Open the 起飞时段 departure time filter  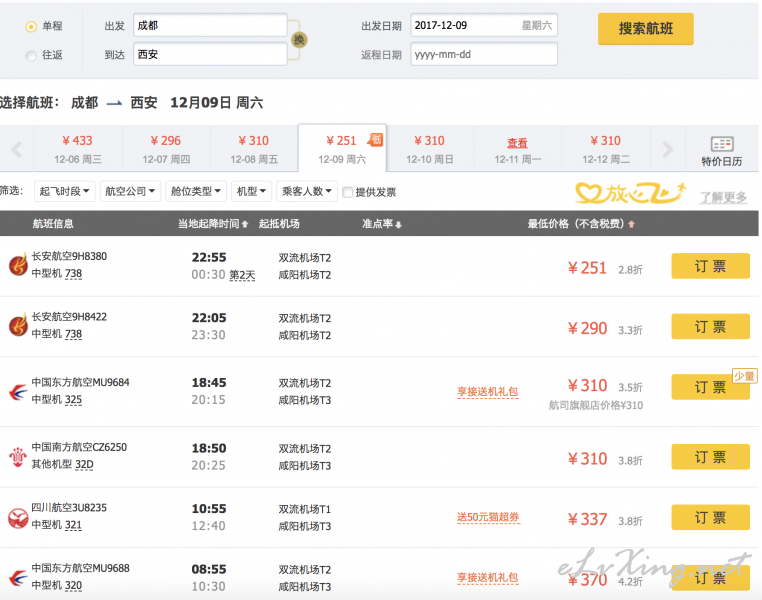[x=64, y=191]
